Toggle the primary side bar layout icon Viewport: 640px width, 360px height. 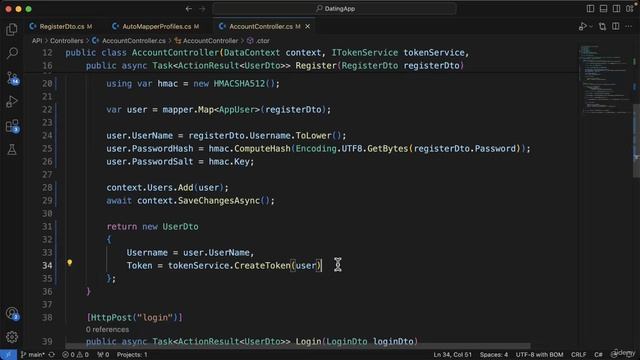[590, 9]
